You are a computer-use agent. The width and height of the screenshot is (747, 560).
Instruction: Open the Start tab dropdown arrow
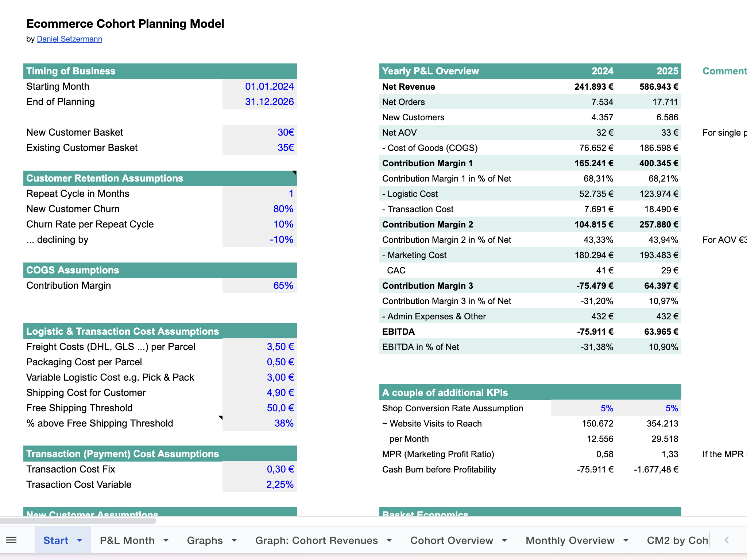pos(80,540)
